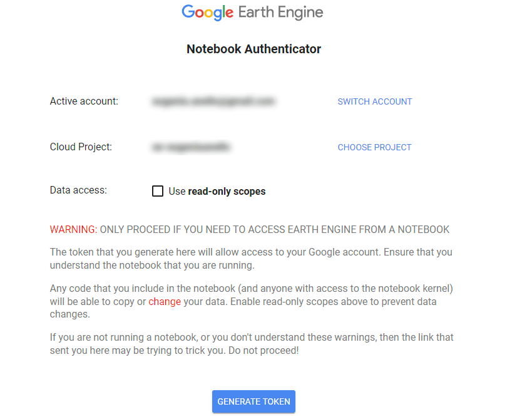Select the 'Use read-only scopes' label text
The height and width of the screenshot is (419, 532).
coord(217,191)
